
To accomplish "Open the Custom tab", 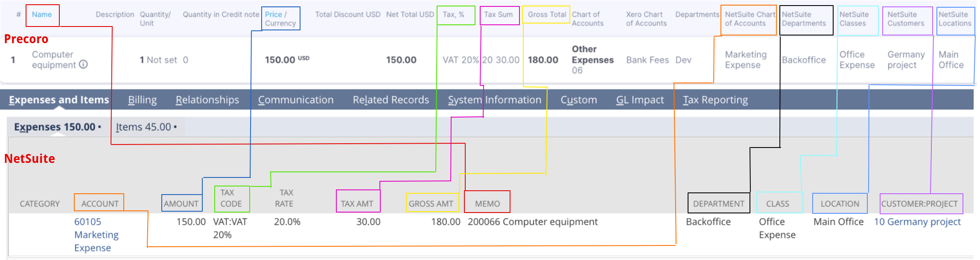I will click(579, 100).
